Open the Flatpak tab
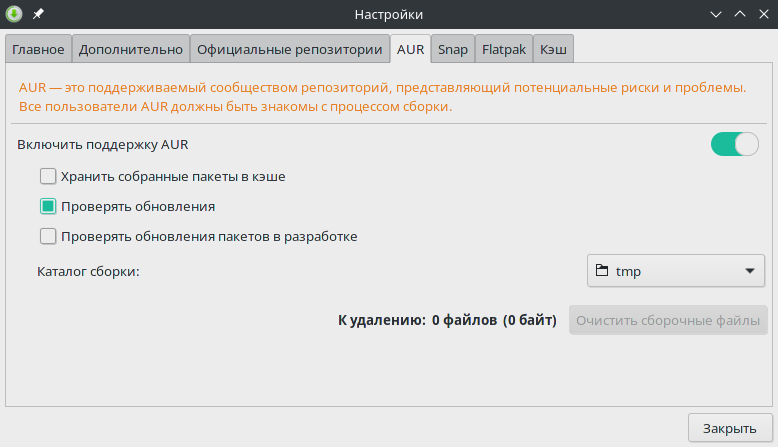The width and height of the screenshot is (778, 447). pos(504,49)
